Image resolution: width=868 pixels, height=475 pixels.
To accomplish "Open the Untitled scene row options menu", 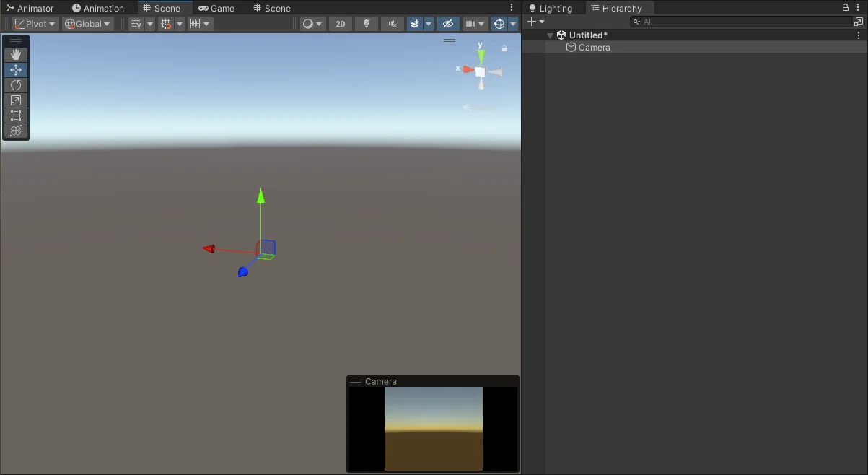I will tap(859, 35).
